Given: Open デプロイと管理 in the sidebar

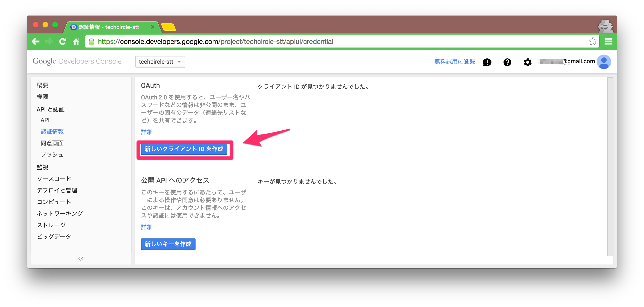Looking at the screenshot, I should click(x=57, y=190).
